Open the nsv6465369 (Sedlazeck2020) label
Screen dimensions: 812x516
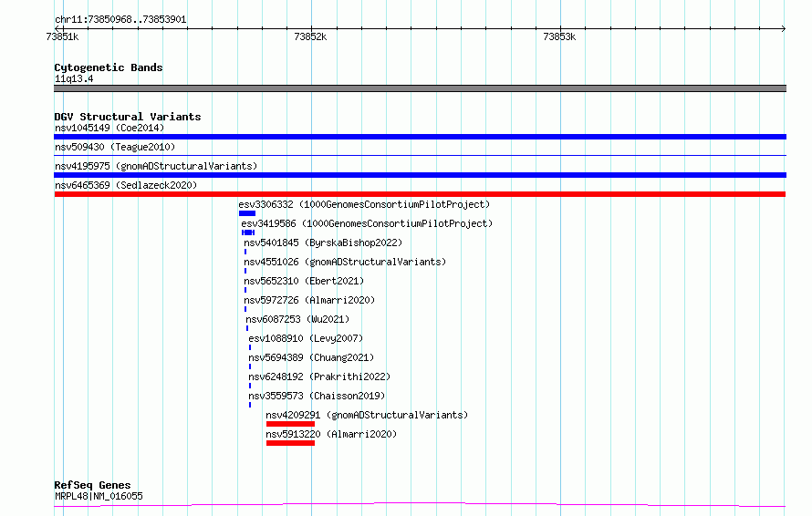[x=126, y=185]
